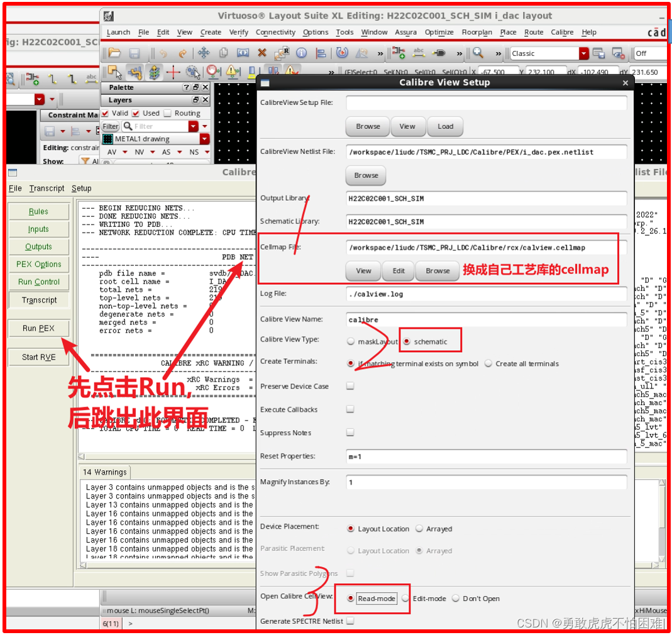Open the PEX Options tab

[x=38, y=264]
